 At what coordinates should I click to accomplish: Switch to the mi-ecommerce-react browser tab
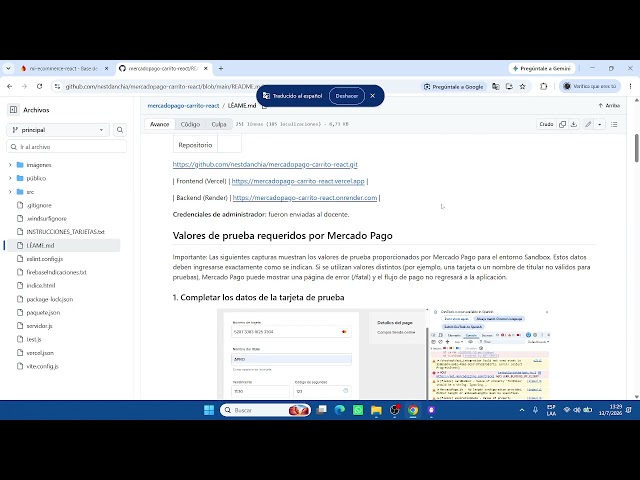pos(64,69)
